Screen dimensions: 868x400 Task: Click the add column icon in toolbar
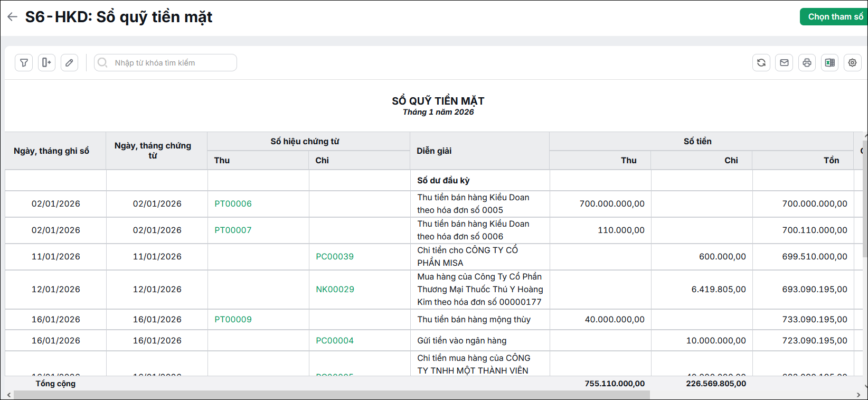point(46,62)
